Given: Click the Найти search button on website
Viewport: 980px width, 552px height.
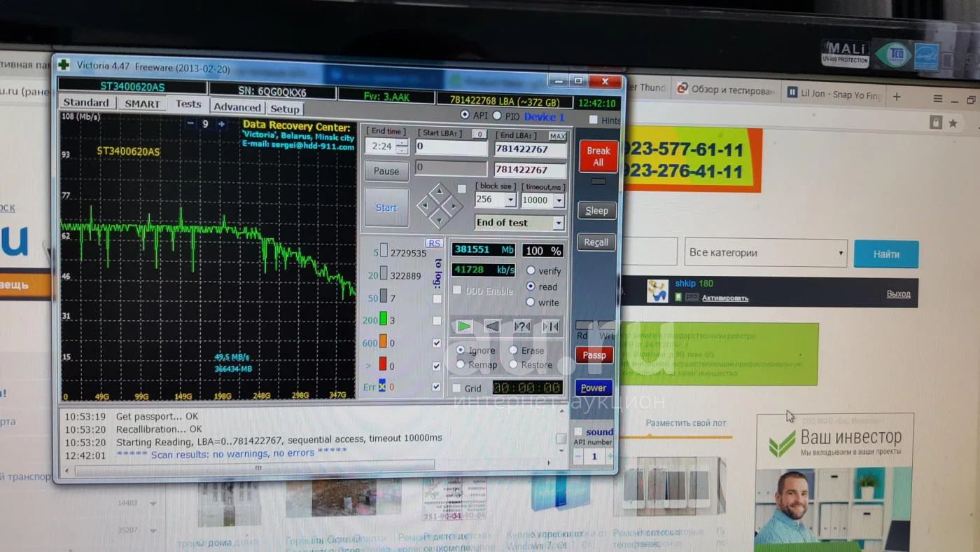Looking at the screenshot, I should pos(886,254).
